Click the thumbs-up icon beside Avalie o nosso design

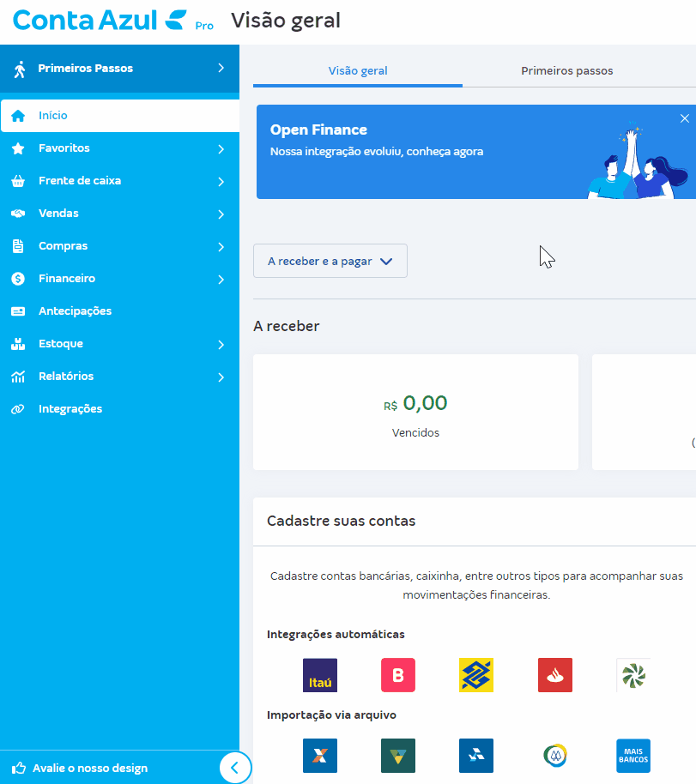pos(19,768)
